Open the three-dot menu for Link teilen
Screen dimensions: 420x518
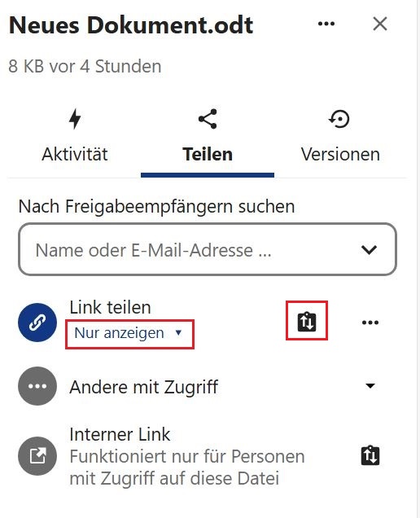(370, 322)
